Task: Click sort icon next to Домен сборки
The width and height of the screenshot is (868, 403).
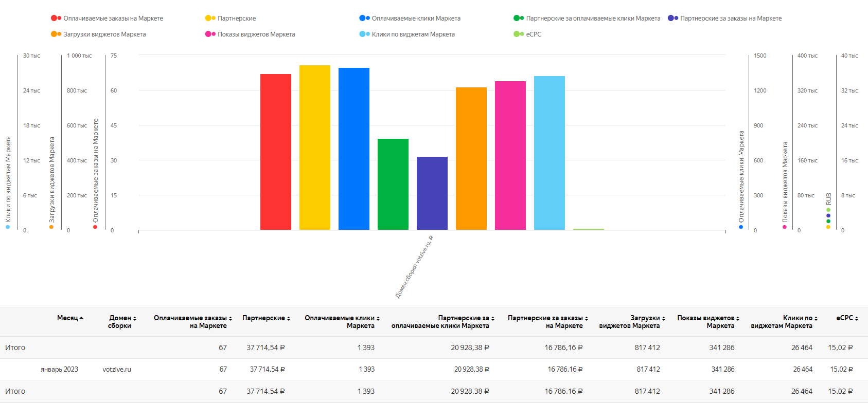Action: tap(135, 319)
